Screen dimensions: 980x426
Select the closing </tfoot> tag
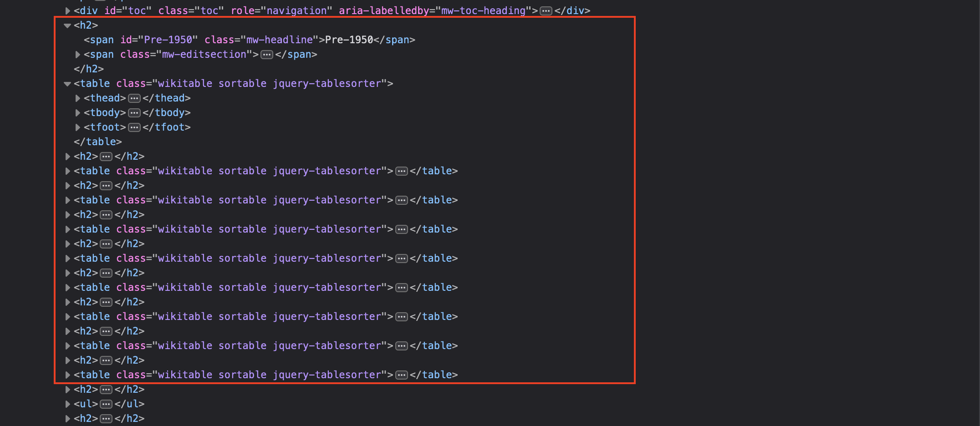tap(167, 127)
